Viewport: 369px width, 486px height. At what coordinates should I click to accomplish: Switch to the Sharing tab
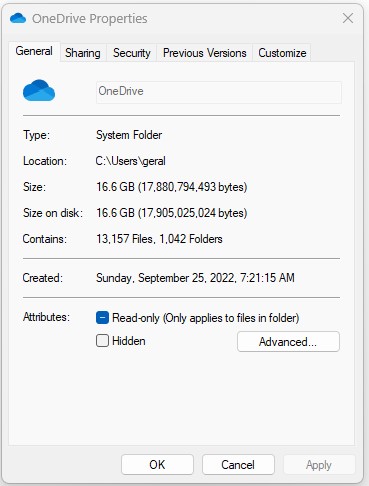click(x=83, y=53)
